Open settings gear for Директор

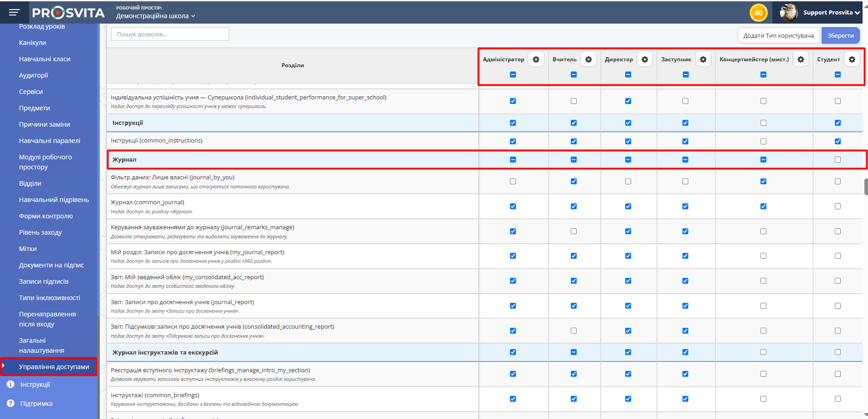(x=645, y=59)
